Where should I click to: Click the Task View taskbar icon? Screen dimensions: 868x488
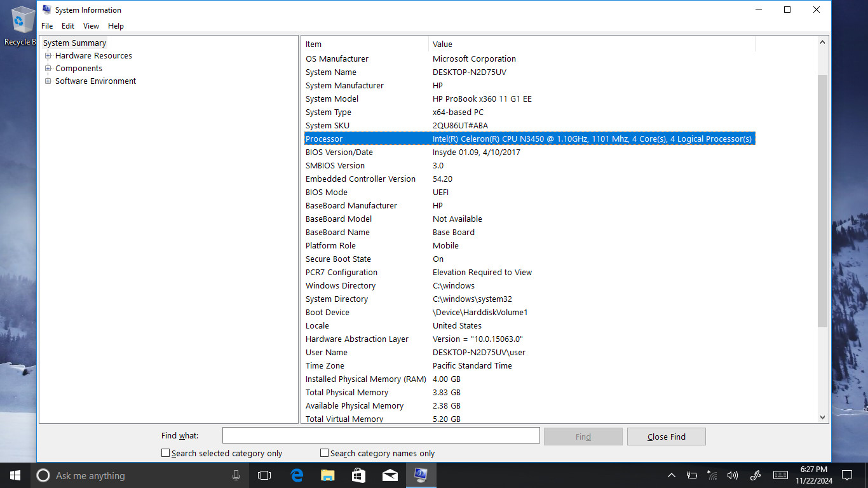264,475
